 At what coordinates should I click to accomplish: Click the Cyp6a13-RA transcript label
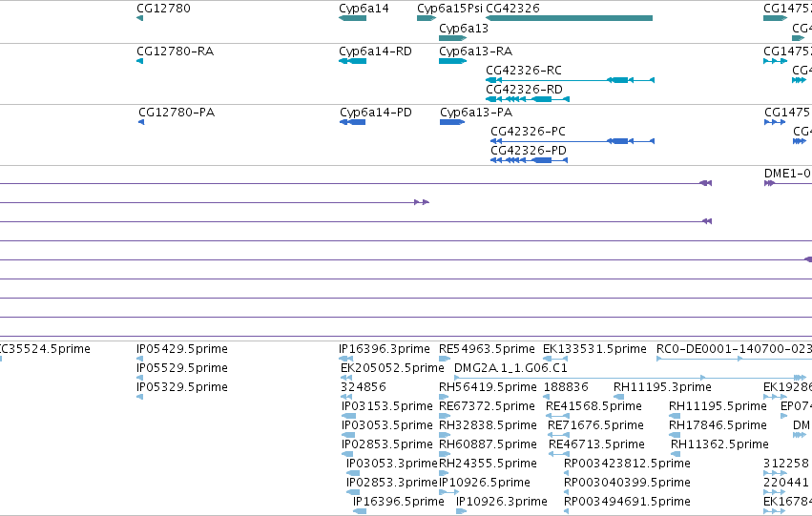[475, 52]
